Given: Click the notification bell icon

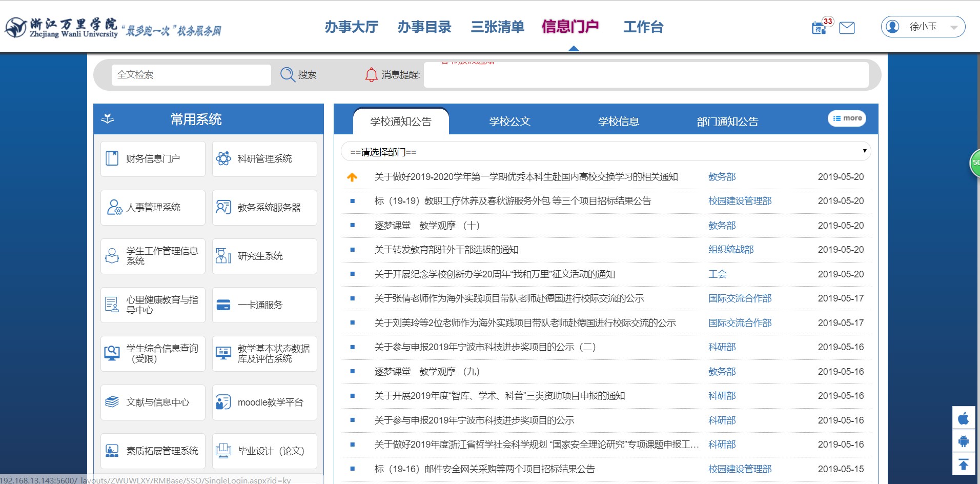Looking at the screenshot, I should [371, 75].
